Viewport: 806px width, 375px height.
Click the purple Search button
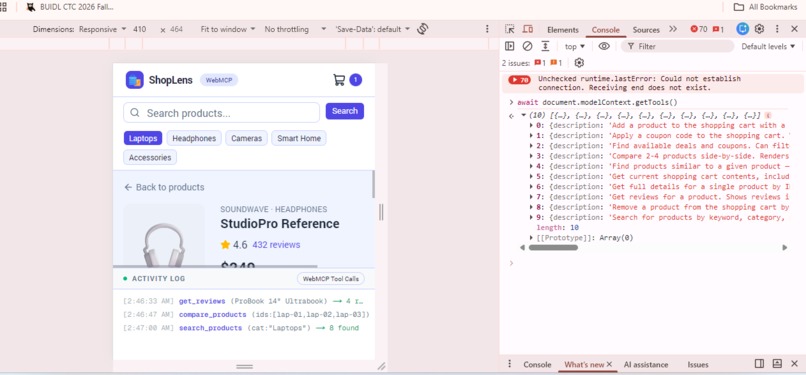point(345,111)
